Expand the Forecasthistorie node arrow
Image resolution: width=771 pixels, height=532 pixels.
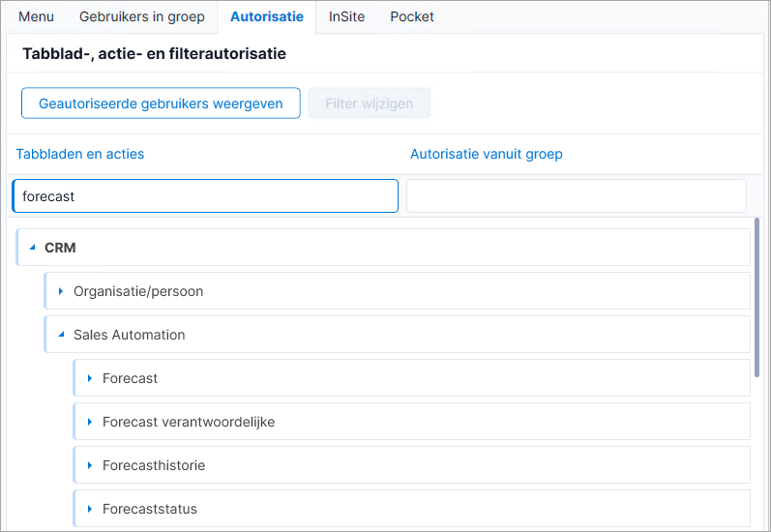click(x=90, y=465)
